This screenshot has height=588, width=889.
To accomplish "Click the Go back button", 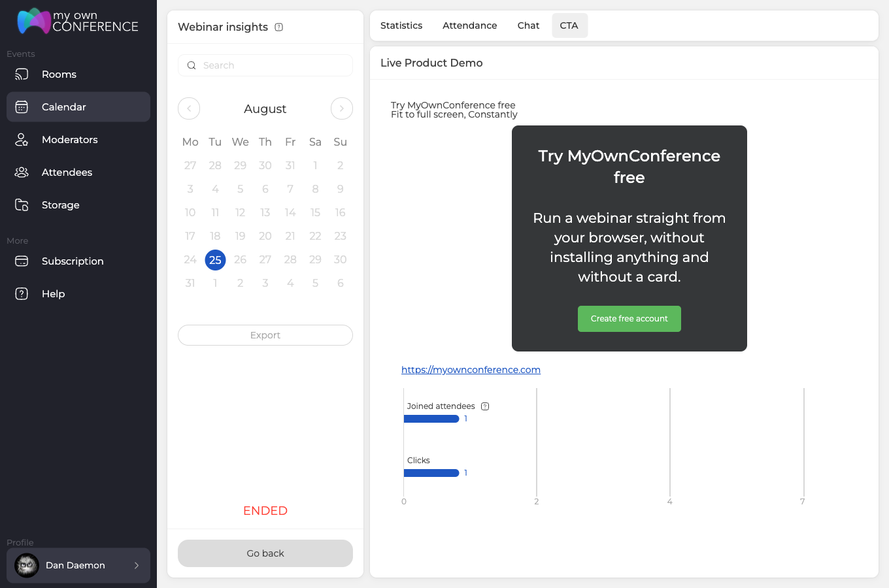I will pyautogui.click(x=265, y=553).
